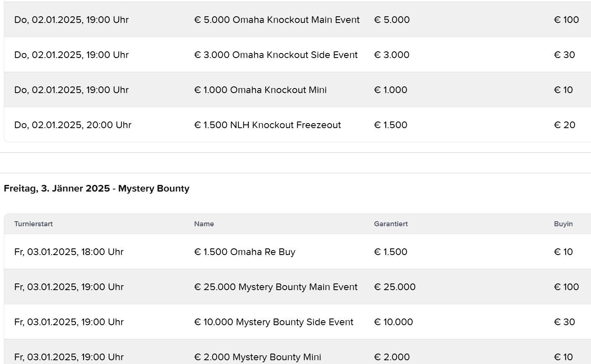Click the Freitag, 3. Jänner 2025 Mystery Bounty heading
The height and width of the screenshot is (364, 591).
[96, 188]
